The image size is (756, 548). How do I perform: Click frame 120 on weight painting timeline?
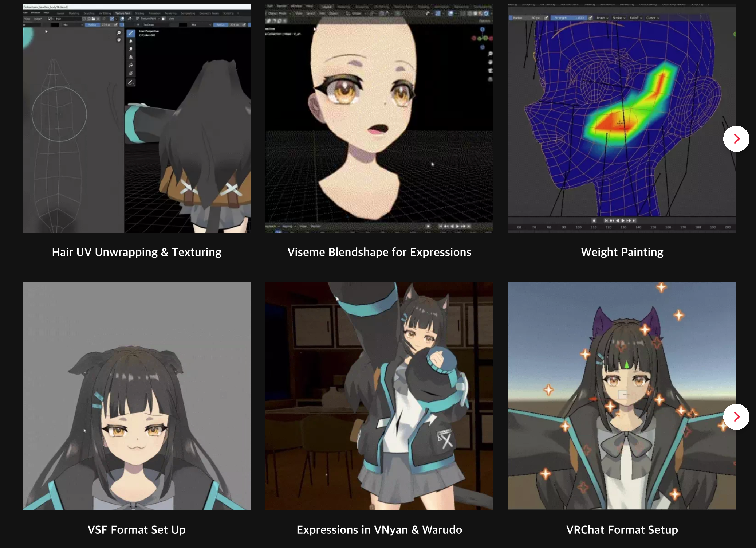coord(608,227)
